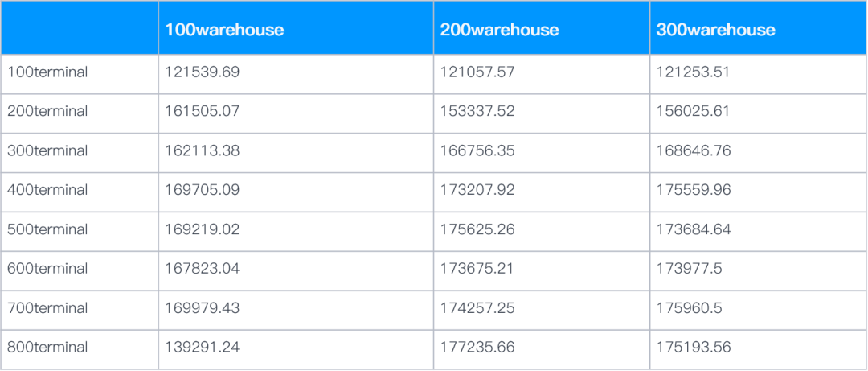Select the 500terminal row label

(47, 229)
